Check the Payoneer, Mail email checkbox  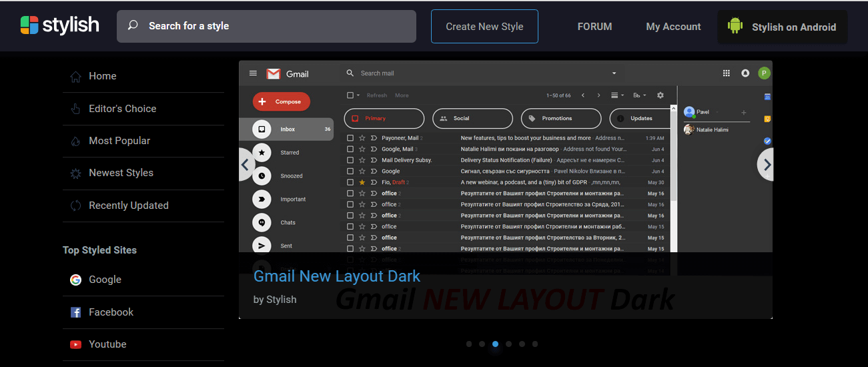click(350, 138)
